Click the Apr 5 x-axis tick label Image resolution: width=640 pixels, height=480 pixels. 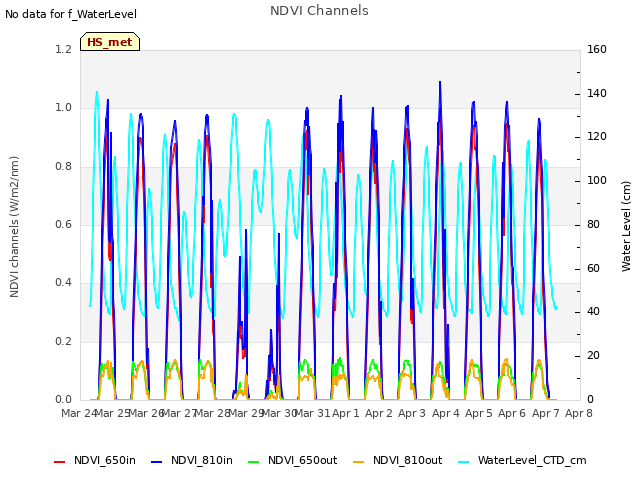pyautogui.click(x=479, y=413)
